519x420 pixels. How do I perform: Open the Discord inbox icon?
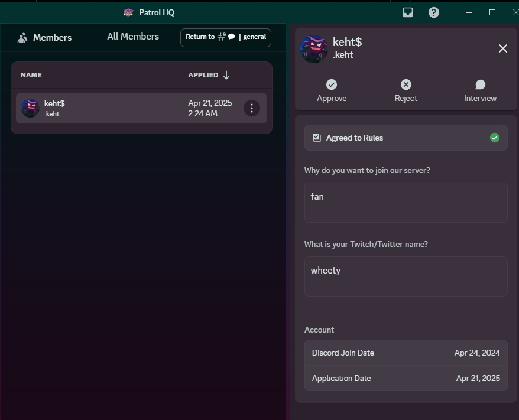pos(408,12)
